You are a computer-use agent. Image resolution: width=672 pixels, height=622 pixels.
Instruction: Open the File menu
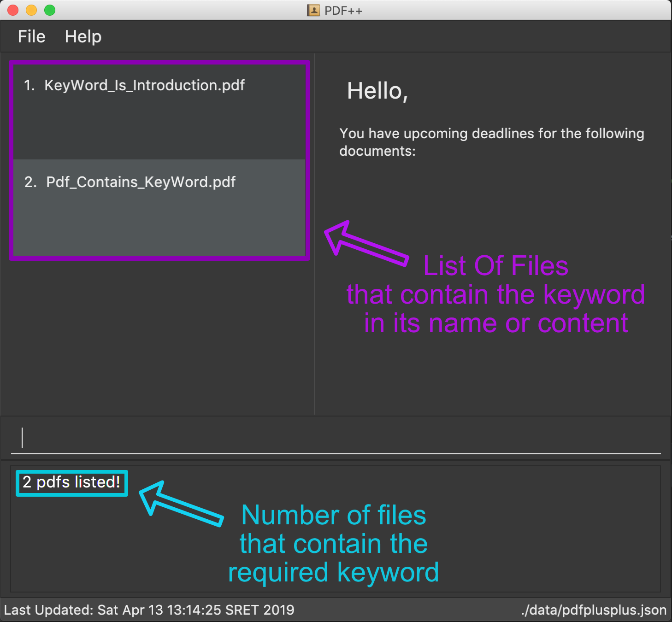pos(31,36)
